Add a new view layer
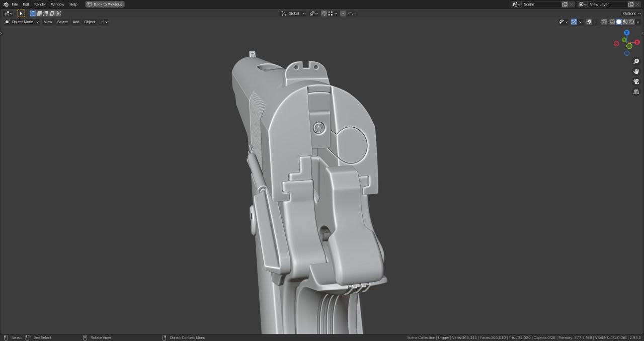644x341 pixels. pyautogui.click(x=631, y=4)
